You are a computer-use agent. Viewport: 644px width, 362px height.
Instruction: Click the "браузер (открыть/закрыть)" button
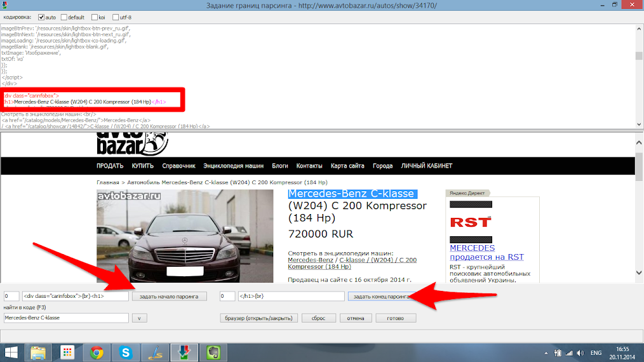[258, 318]
